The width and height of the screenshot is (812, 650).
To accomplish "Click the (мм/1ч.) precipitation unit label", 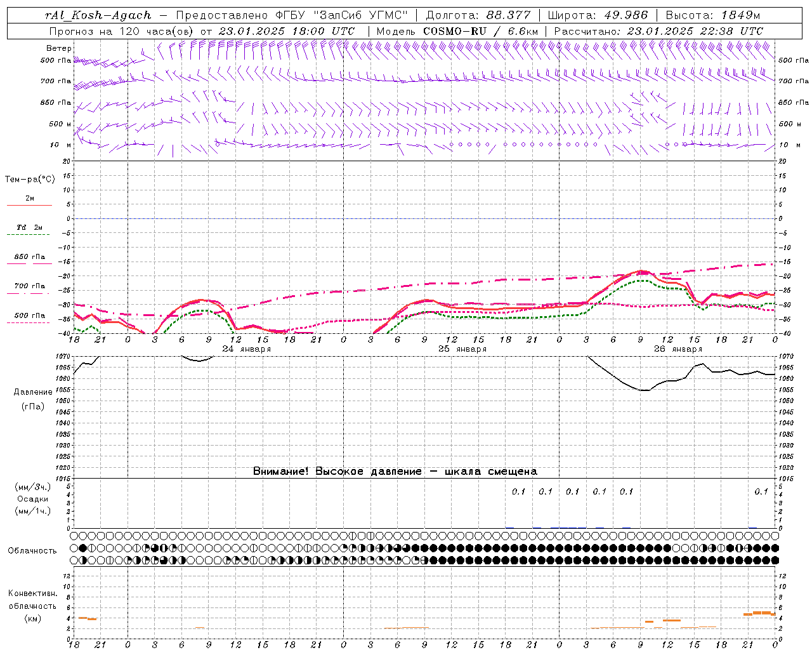I will (33, 511).
